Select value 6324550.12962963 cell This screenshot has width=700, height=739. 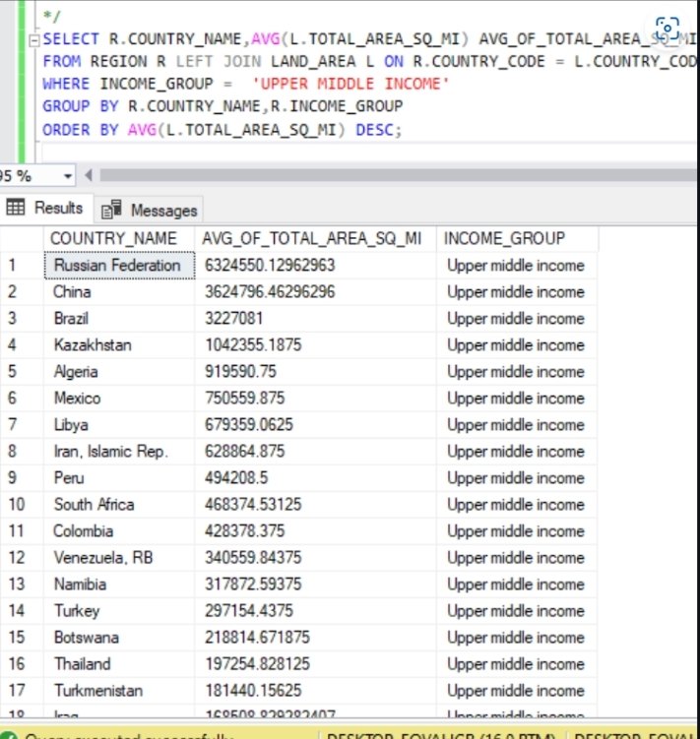click(315, 266)
